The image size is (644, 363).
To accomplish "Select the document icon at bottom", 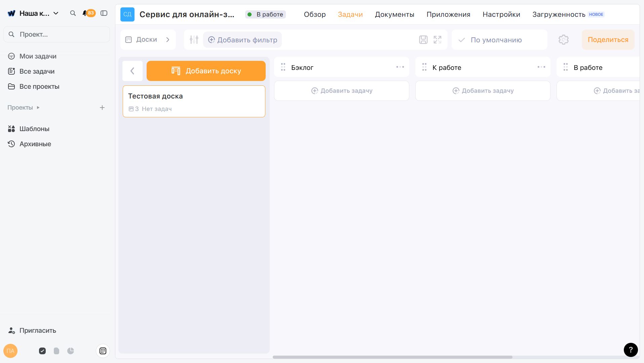I will (56, 351).
